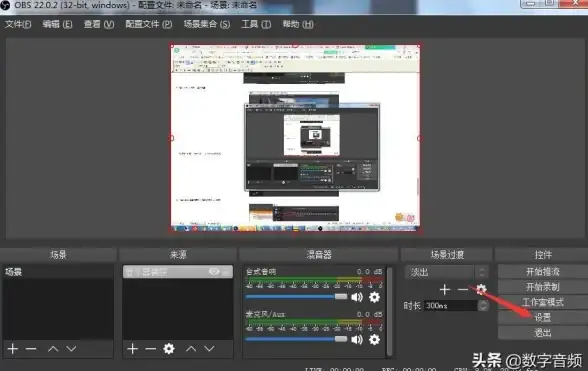
Task: Toggle the lock icon on the source row
Action: pos(226,272)
